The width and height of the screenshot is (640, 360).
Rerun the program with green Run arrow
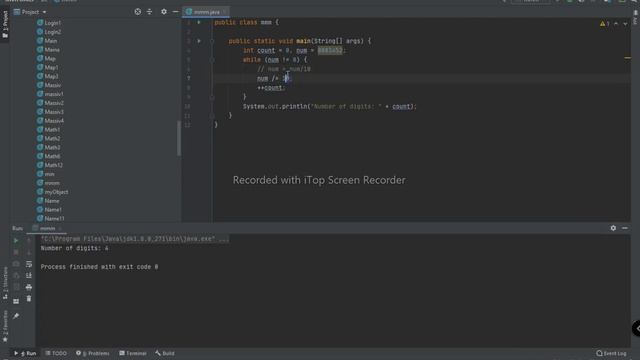(16, 240)
